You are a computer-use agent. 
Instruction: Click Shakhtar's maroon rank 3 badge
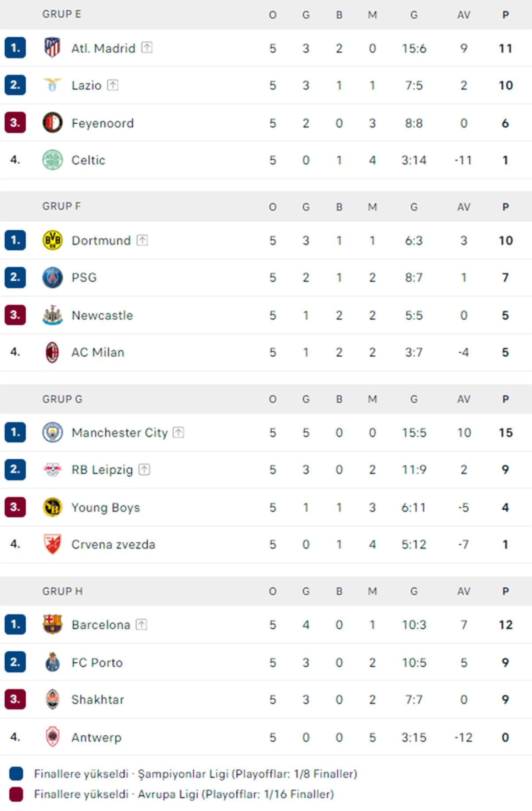coord(15,699)
